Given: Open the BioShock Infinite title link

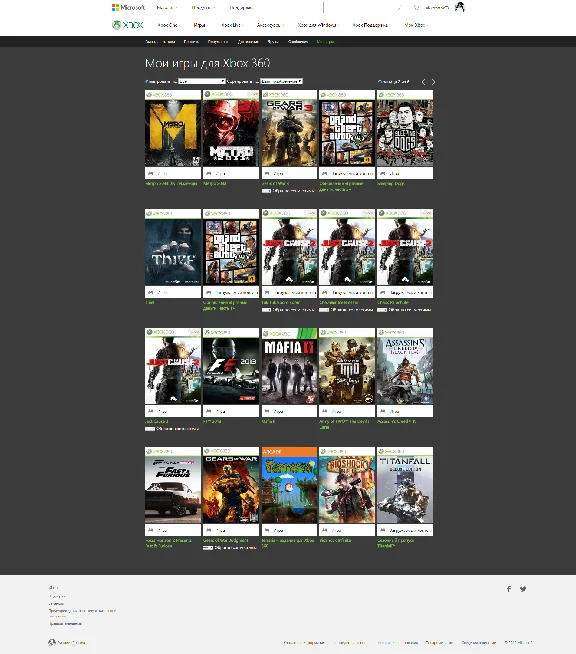Looking at the screenshot, I should pyautogui.click(x=335, y=540).
